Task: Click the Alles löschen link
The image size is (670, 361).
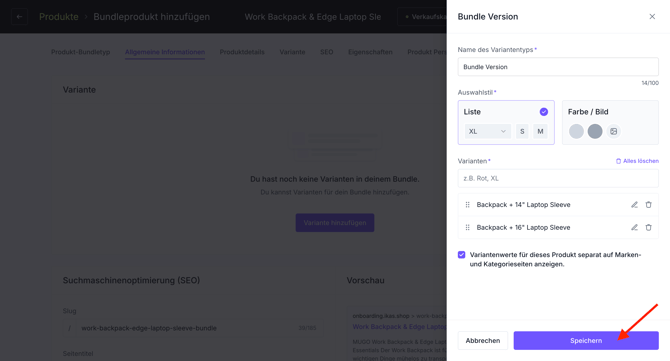Action: 637,161
